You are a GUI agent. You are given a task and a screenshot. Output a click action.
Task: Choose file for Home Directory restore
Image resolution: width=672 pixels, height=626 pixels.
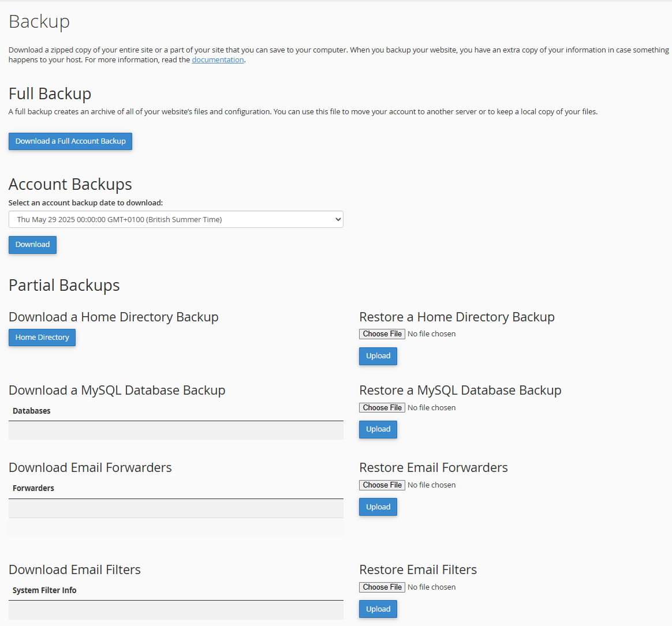[x=382, y=334]
